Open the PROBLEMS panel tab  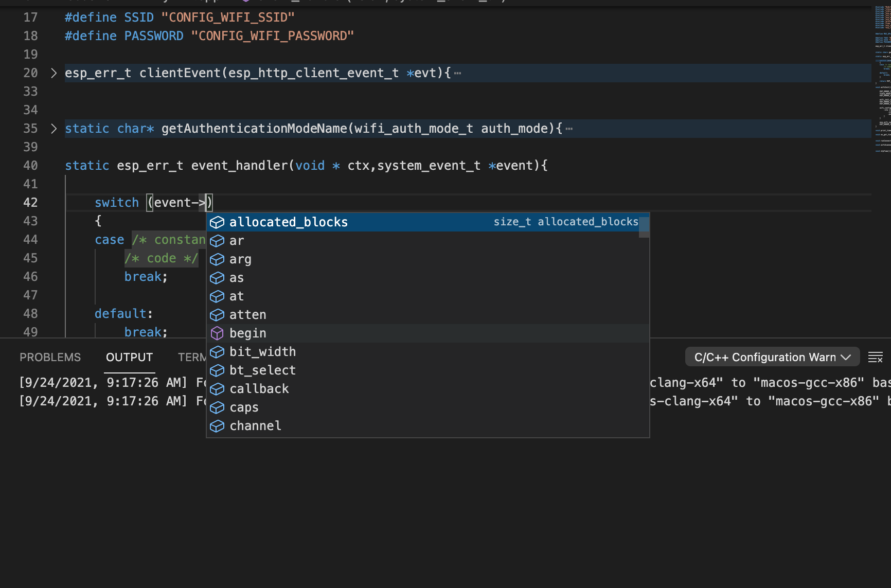point(50,357)
